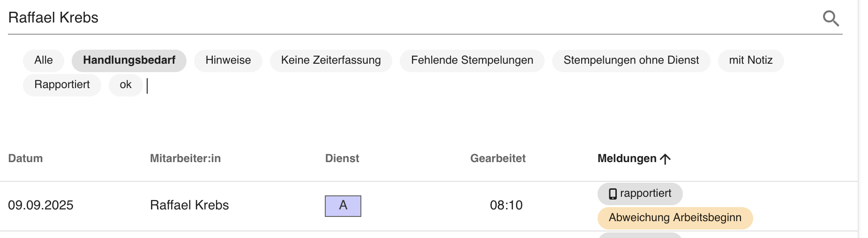This screenshot has width=868, height=238.
Task: Open the Abweichung Arbeitsbeginn warning badge
Action: tap(675, 218)
